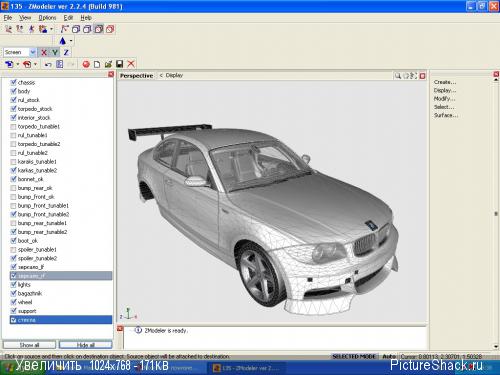Save scene with floppy disk icon
The height and width of the screenshot is (375, 500).
click(x=119, y=64)
